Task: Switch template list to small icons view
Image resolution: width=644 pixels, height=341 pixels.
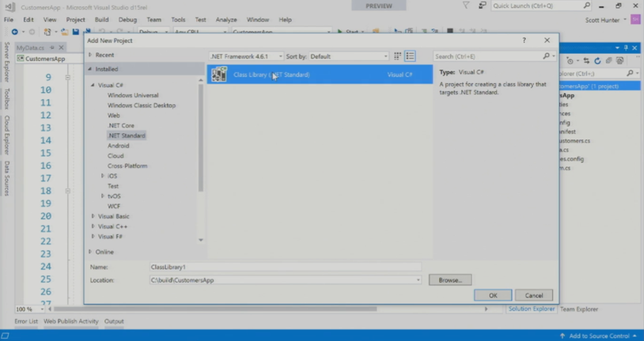Action: [397, 56]
